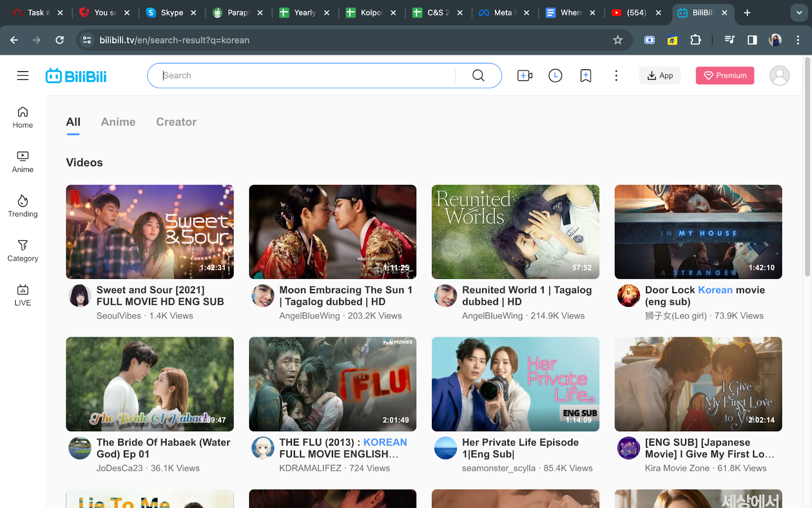812x508 pixels.
Task: Open Anime section in sidebar
Action: (23, 162)
